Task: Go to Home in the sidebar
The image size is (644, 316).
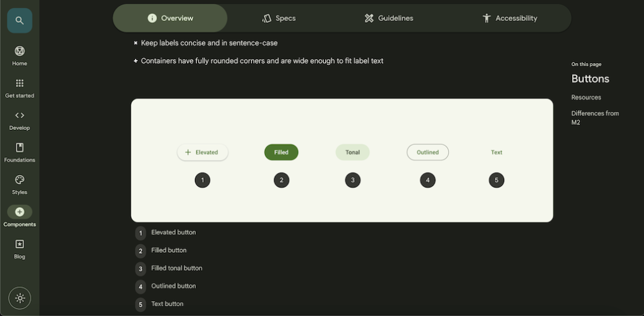Action: point(20,56)
